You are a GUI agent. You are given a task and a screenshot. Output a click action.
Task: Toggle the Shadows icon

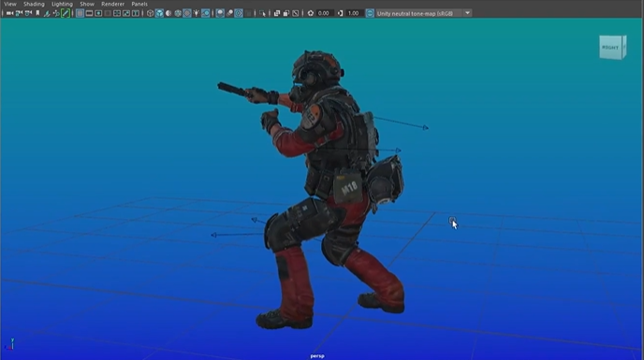206,13
